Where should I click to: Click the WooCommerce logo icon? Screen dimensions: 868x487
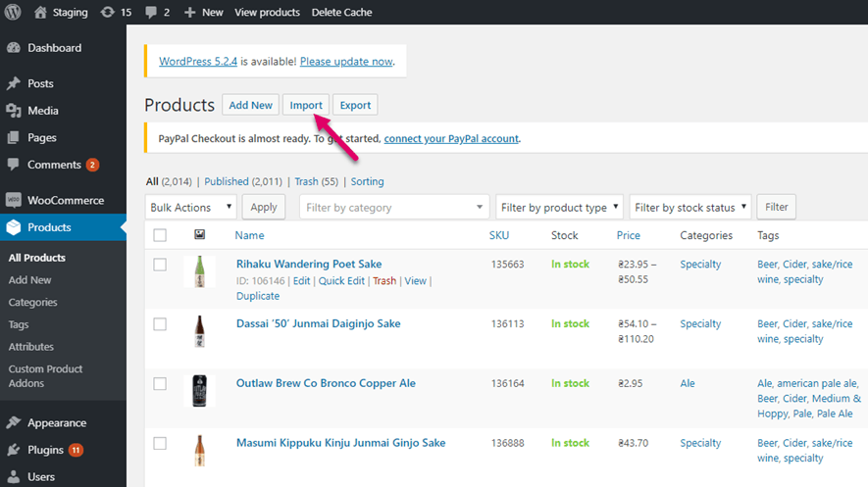14,200
